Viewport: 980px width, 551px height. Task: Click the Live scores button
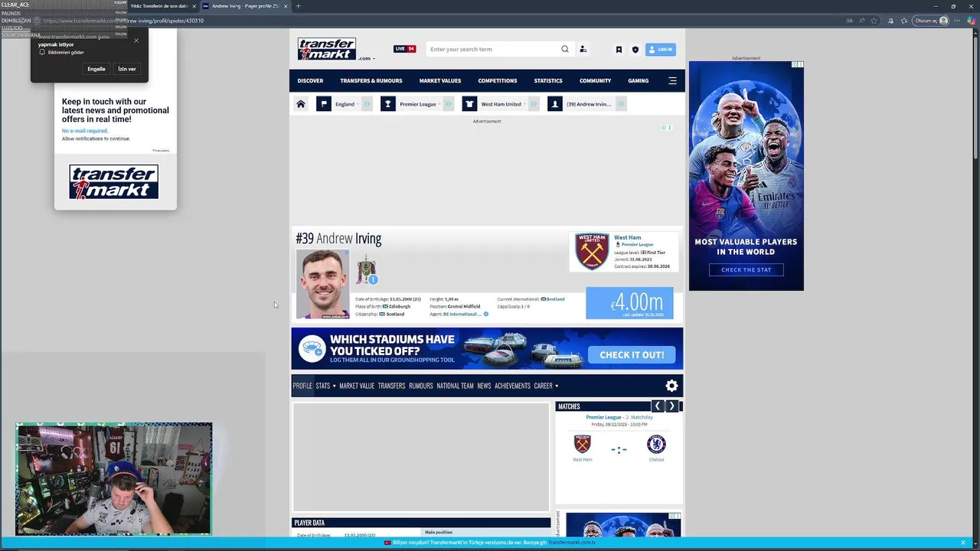(404, 49)
